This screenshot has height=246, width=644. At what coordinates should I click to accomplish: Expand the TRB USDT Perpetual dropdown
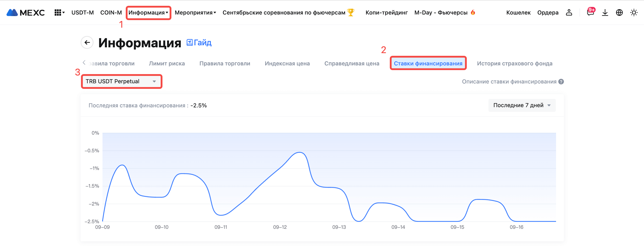point(121,81)
